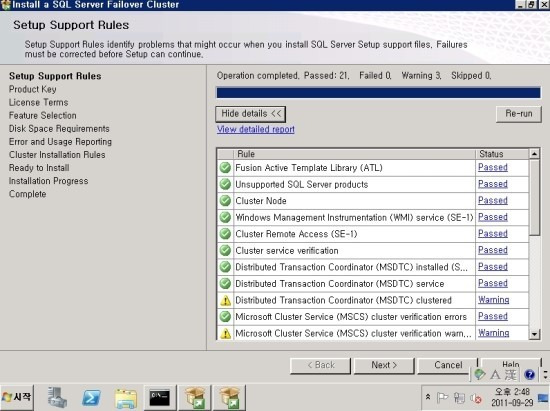The image size is (550, 411).
Task: Open the View detailed report link
Action: click(x=256, y=129)
